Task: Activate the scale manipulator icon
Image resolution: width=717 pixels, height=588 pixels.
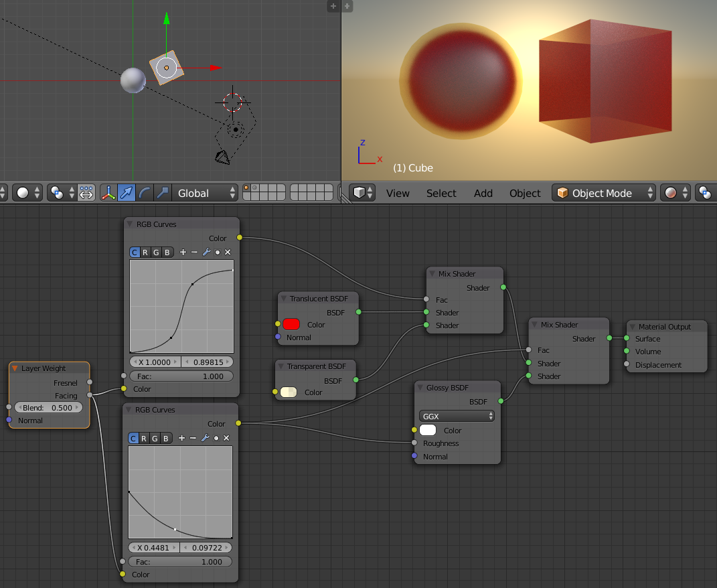Action: [x=162, y=193]
